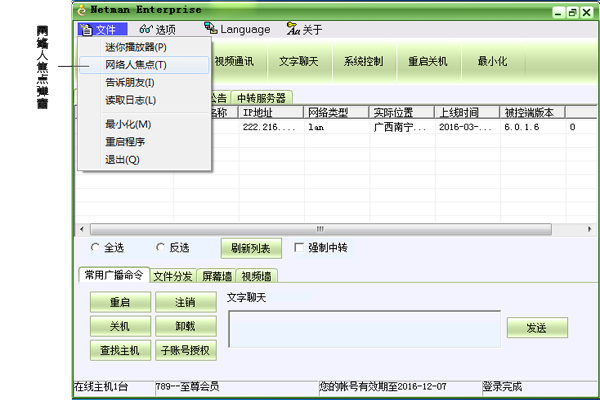600x400 pixels.
Task: Open the 文件分发 tab
Action: pyautogui.click(x=172, y=275)
